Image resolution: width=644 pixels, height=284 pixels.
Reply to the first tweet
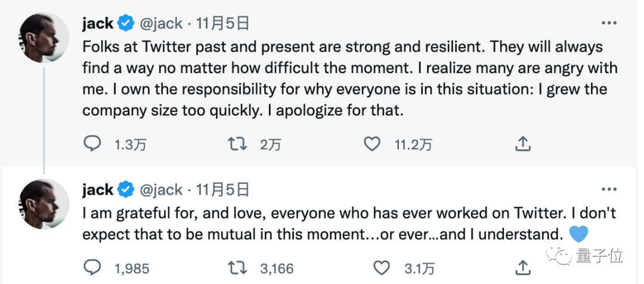[92, 143]
